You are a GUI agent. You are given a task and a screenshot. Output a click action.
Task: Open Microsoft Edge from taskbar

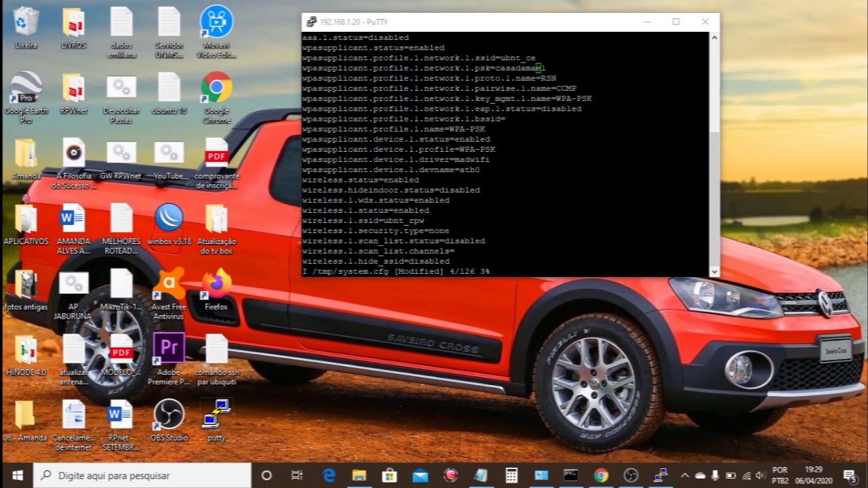click(x=329, y=475)
